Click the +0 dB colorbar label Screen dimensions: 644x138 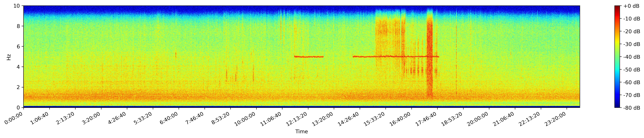631,6
